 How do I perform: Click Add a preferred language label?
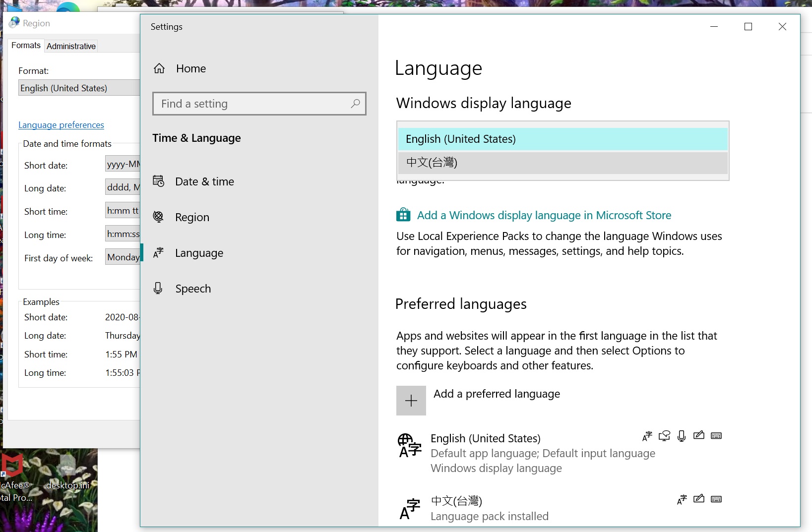point(497,394)
